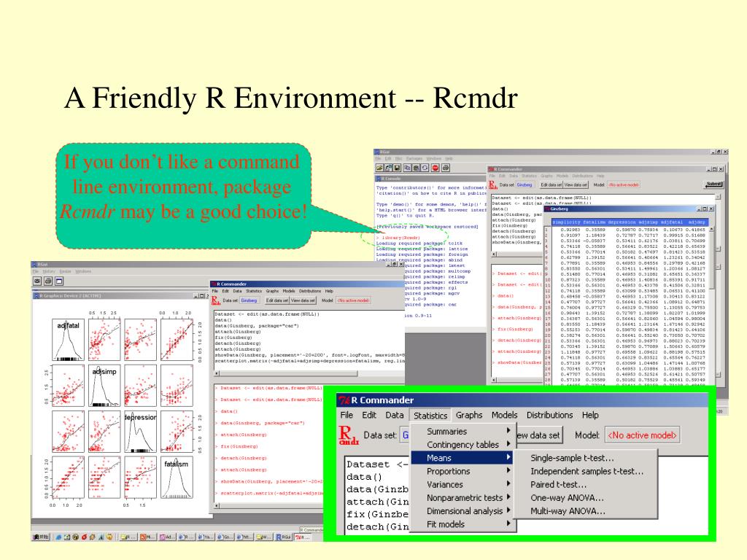Click the adjfatal density panel in scatterplot matrix
The image size is (747, 560).
68,340
